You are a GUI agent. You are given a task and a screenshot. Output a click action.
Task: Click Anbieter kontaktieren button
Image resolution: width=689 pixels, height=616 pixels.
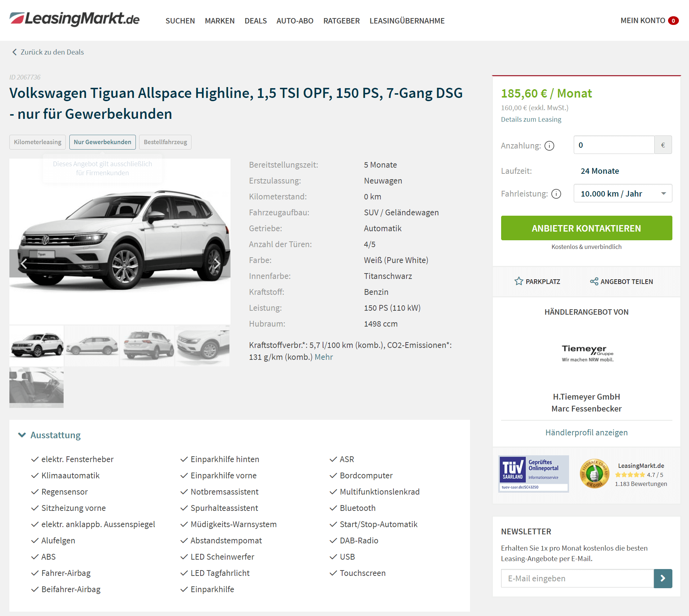tap(586, 228)
